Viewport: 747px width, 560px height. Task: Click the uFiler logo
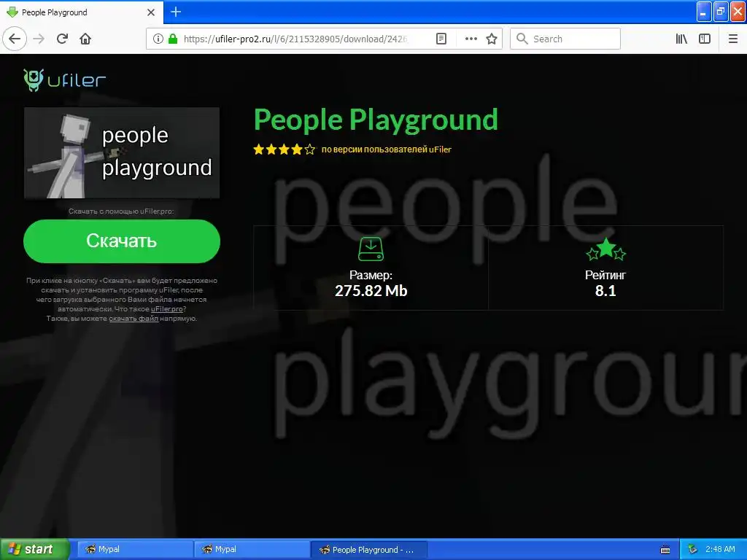[x=65, y=80]
